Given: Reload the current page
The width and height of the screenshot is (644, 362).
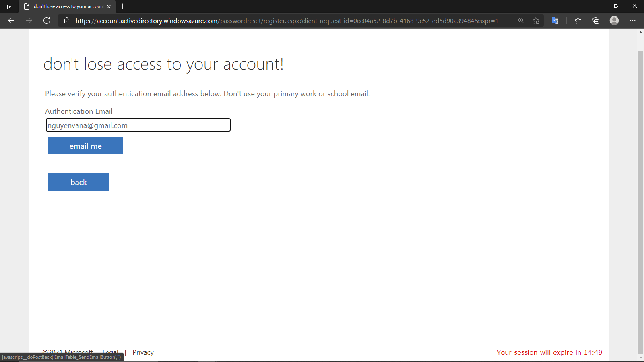Looking at the screenshot, I should coord(47,21).
